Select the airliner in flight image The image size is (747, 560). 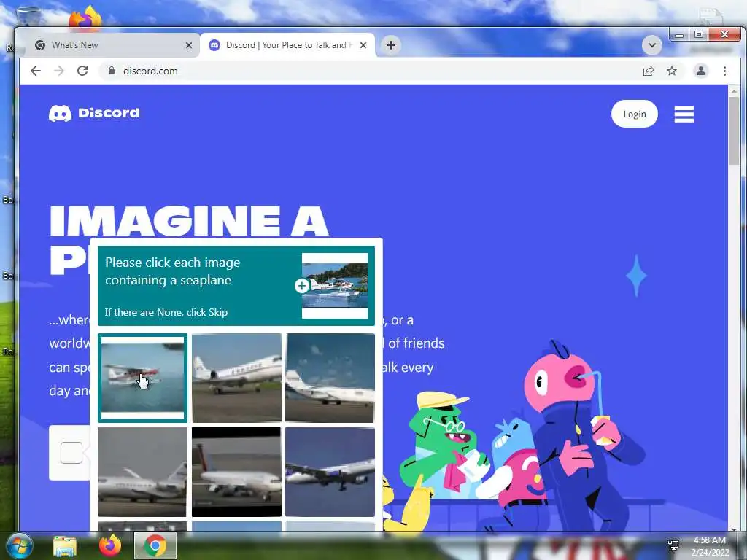pyautogui.click(x=330, y=472)
